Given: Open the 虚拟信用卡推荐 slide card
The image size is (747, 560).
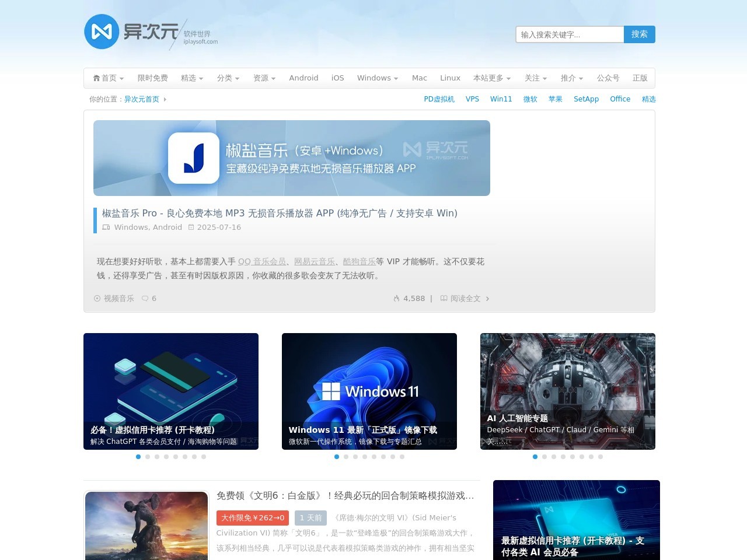Looking at the screenshot, I should coord(171,391).
